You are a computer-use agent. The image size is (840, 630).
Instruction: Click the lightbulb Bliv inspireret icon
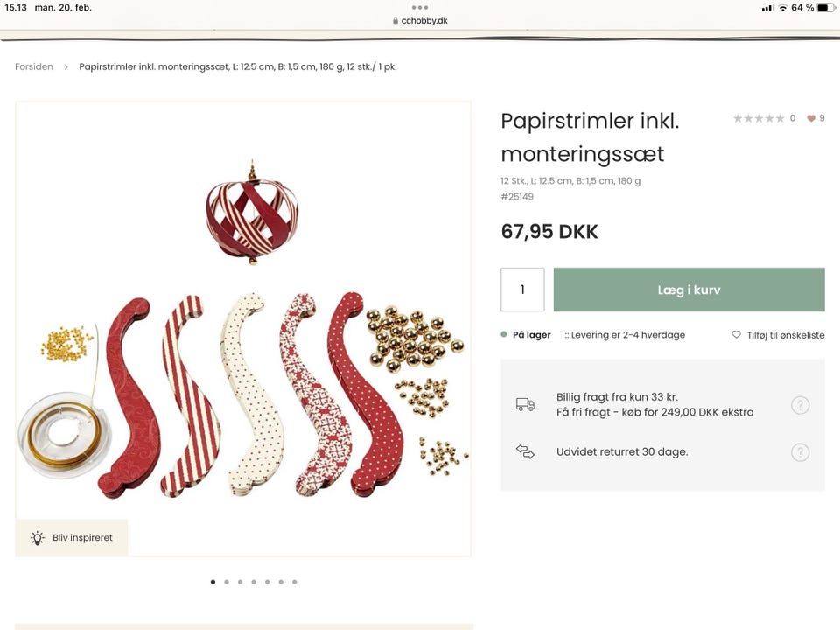click(x=38, y=538)
